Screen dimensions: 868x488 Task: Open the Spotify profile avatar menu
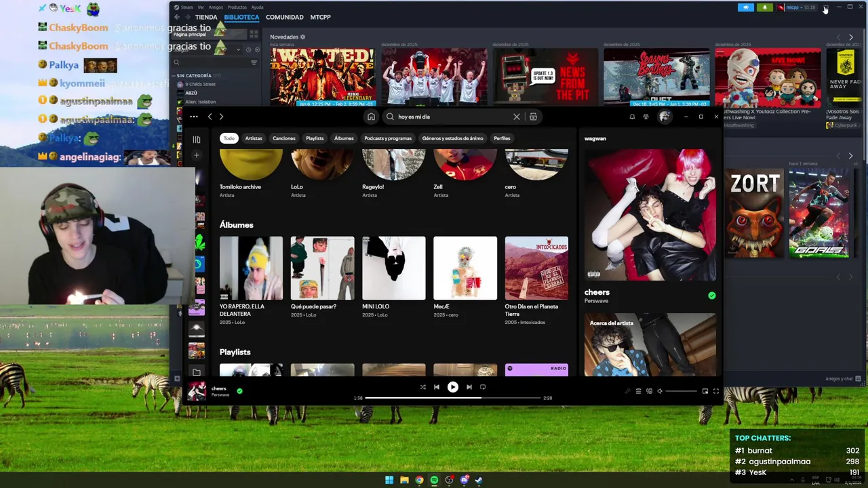pyautogui.click(x=665, y=117)
